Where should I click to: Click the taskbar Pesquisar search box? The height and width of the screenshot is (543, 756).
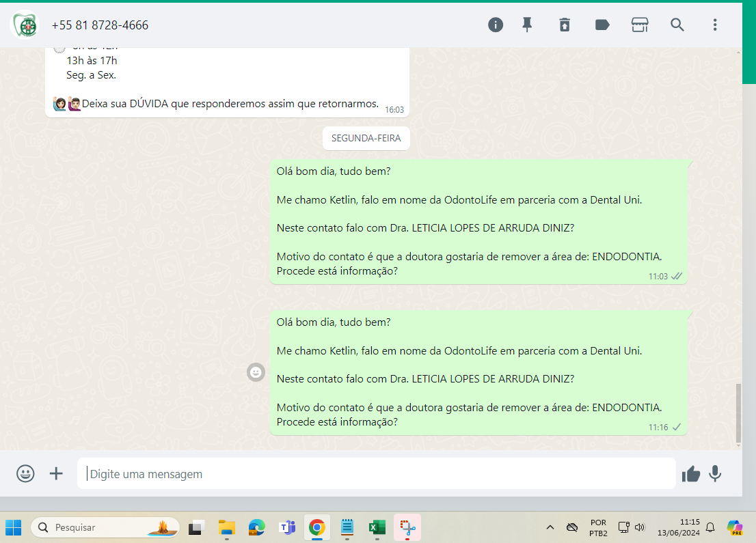click(x=105, y=527)
